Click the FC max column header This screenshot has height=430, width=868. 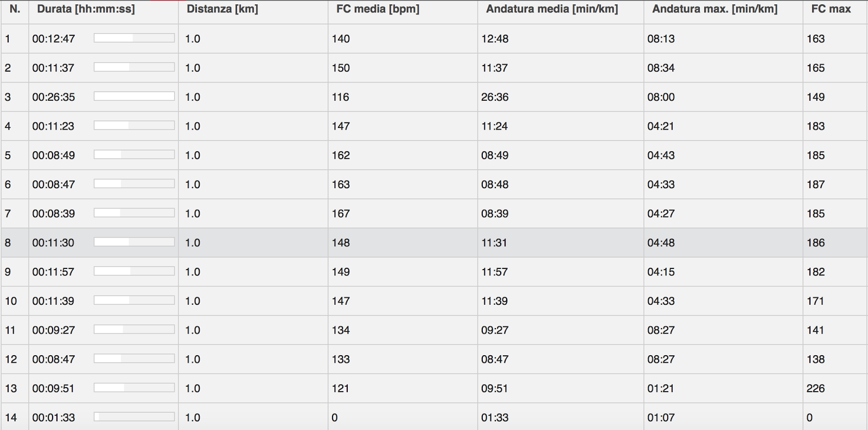coord(831,9)
